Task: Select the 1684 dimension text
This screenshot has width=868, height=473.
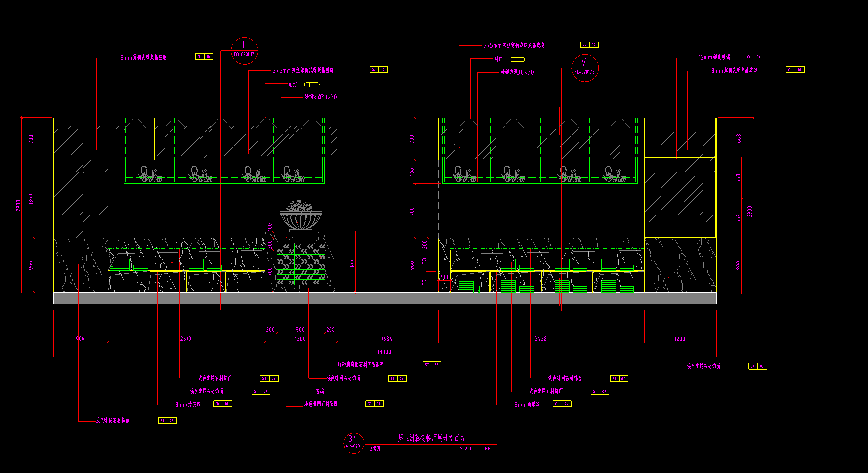Action: (386, 339)
